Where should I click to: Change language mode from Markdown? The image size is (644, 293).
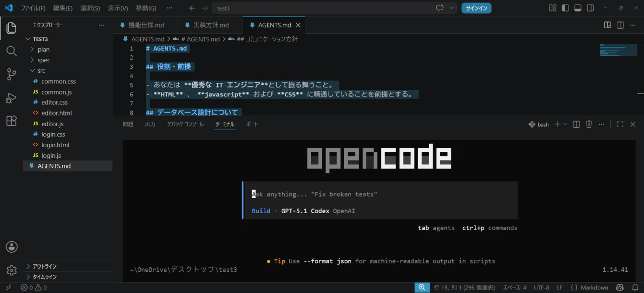[594, 287]
